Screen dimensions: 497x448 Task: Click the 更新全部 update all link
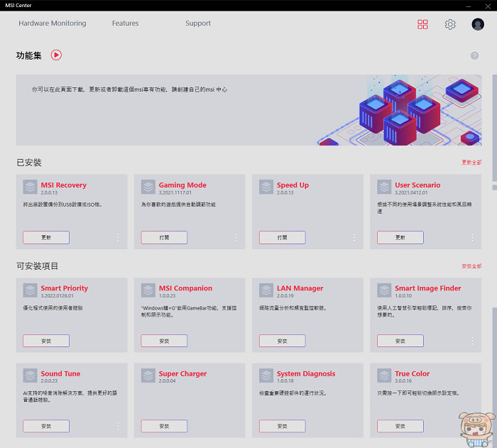click(x=471, y=163)
